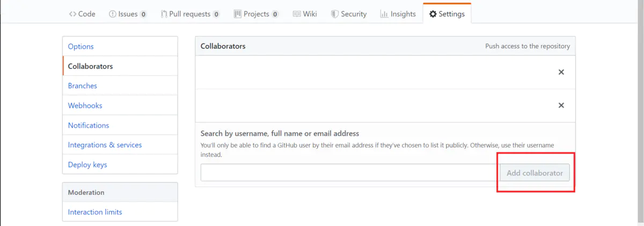Screen dimensions: 644x226
Task: Open Interaction limits under Moderation
Action: [95, 212]
